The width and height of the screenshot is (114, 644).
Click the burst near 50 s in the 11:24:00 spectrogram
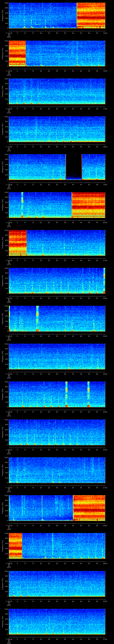point(88,394)
